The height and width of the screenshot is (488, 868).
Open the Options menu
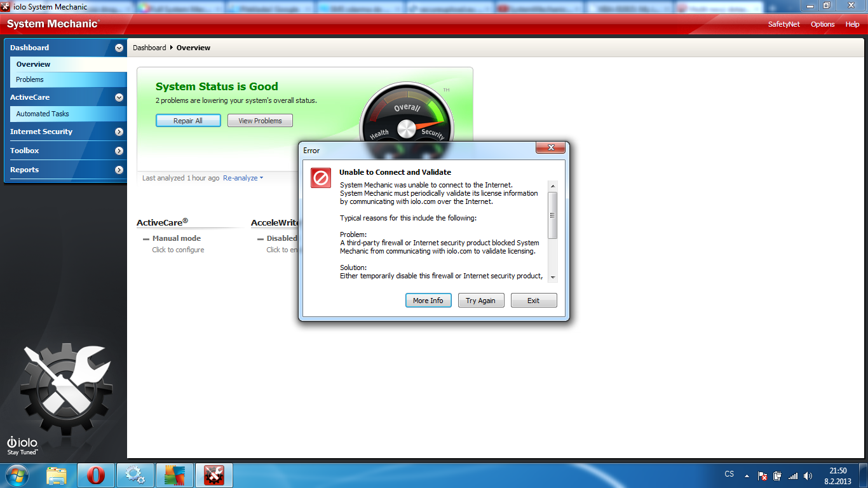[x=822, y=24]
